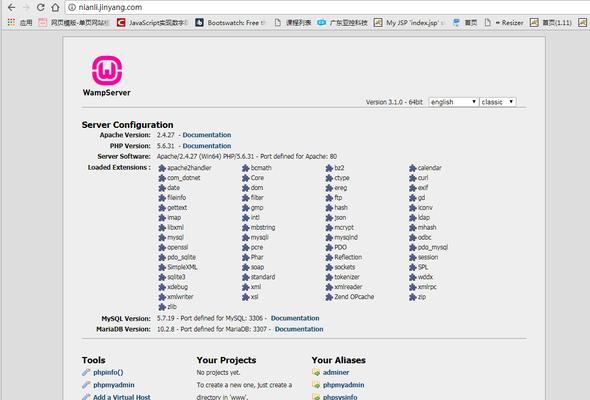Open Apache Version Documentation link

click(207, 135)
